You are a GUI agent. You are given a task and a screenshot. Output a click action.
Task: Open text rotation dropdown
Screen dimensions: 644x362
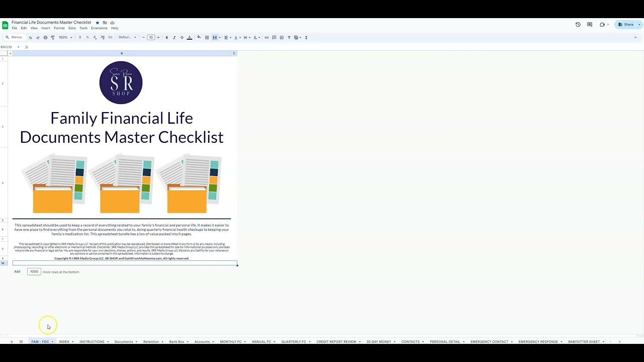pos(256,38)
